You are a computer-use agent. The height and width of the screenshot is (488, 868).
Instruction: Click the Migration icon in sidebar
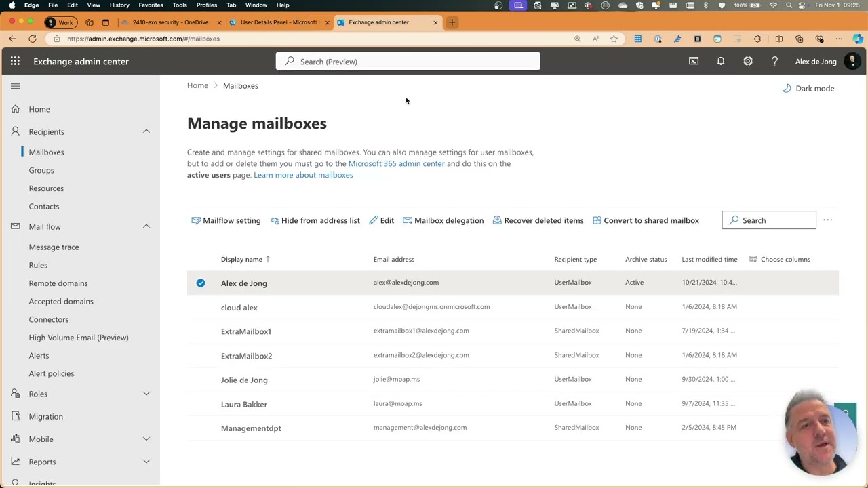(16, 416)
